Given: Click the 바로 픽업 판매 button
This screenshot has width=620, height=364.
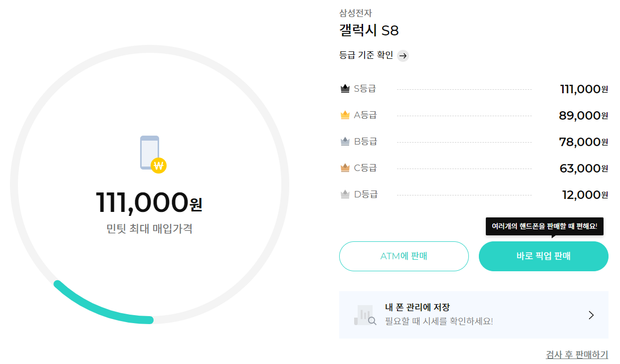Looking at the screenshot, I should coord(544,256).
